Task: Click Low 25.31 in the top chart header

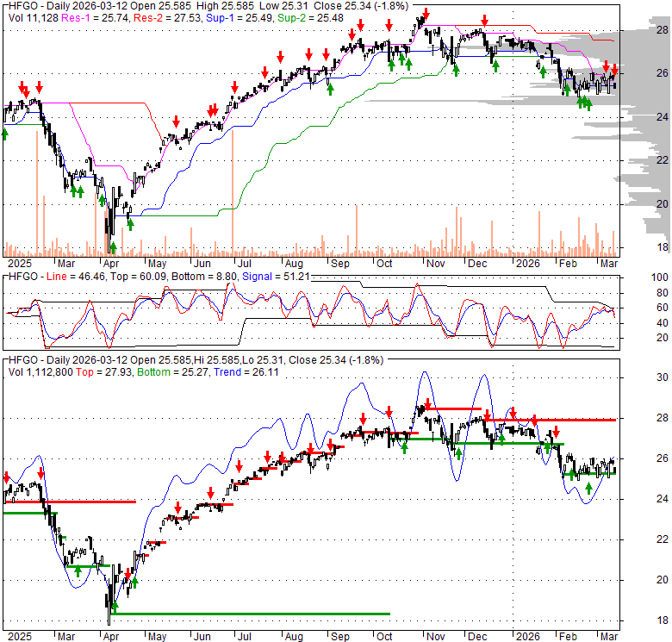Action: [284, 6]
